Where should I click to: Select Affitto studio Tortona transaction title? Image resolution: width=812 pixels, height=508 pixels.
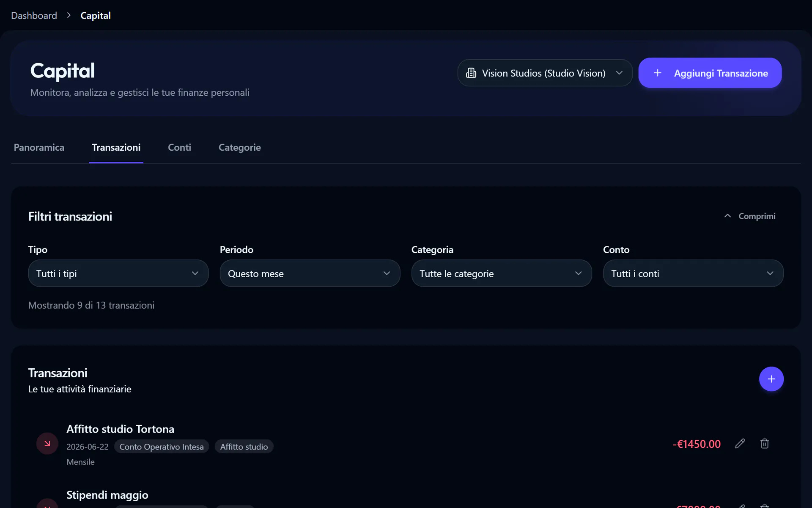tap(120, 429)
